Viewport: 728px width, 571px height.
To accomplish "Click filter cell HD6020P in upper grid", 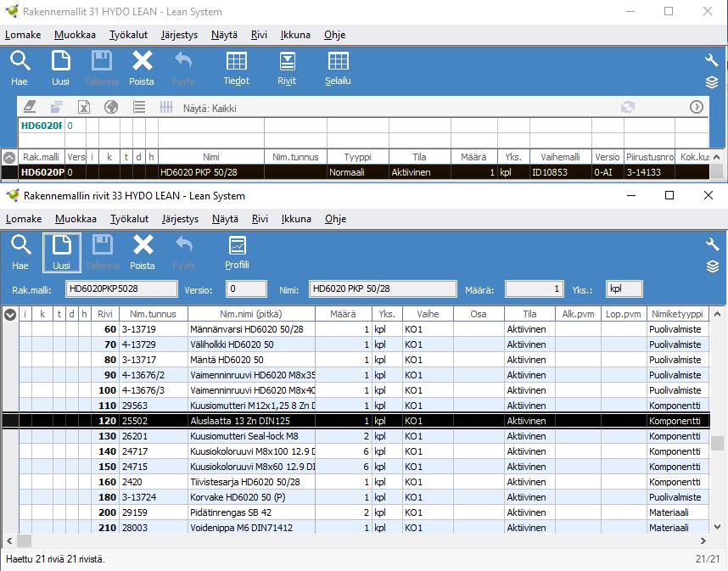I will coord(42,126).
